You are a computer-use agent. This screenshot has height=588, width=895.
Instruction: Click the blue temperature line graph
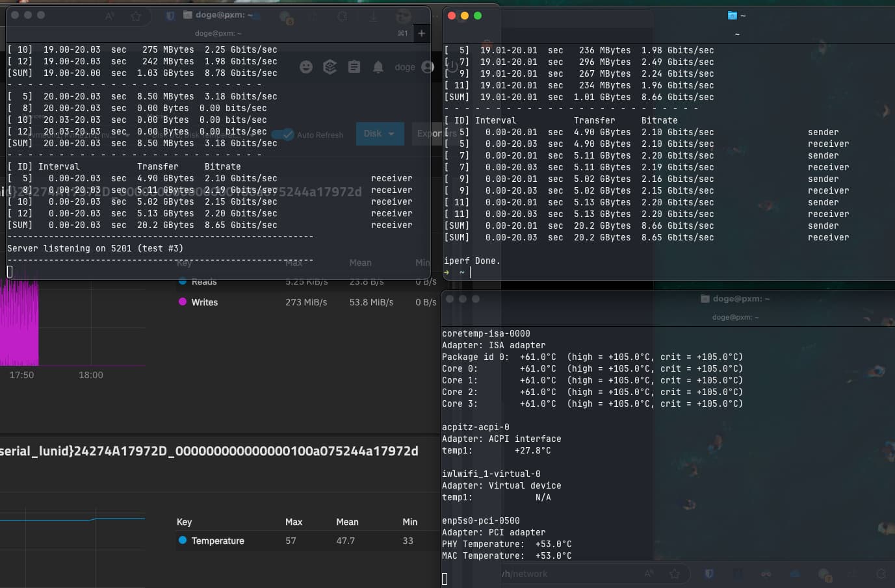tap(72, 520)
